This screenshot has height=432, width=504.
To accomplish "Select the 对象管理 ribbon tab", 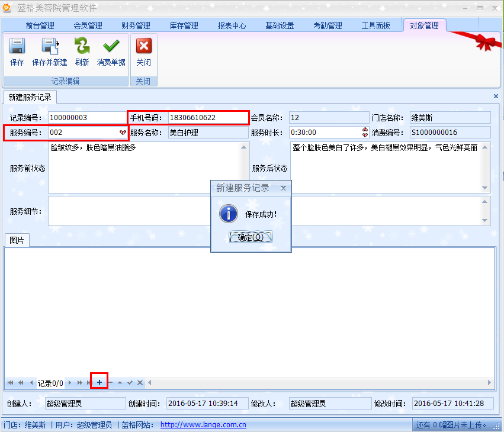I will click(424, 25).
